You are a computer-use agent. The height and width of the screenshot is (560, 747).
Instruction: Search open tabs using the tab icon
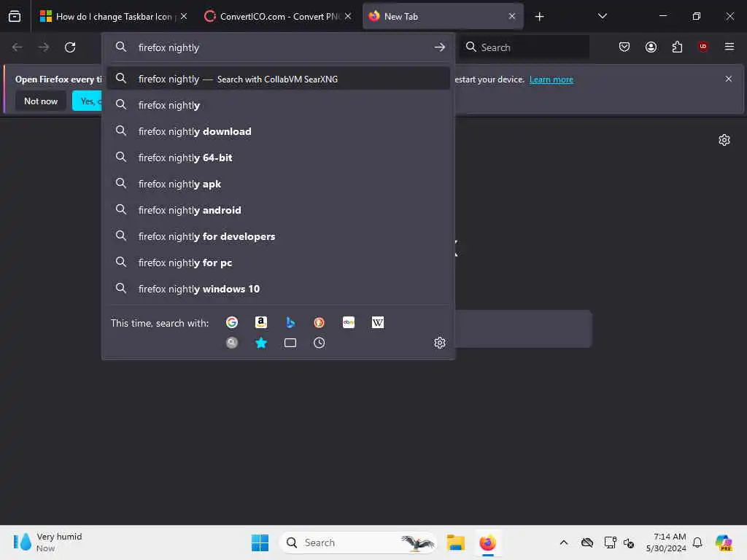[x=290, y=343]
